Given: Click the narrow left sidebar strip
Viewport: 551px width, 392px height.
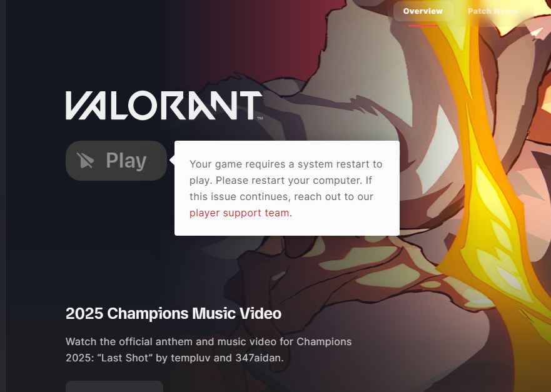Looking at the screenshot, I should (3, 196).
